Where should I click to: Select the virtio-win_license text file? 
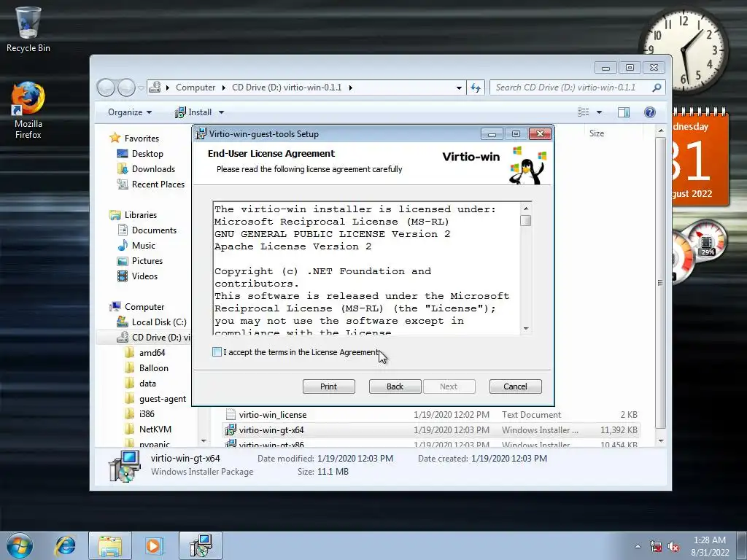273,415
